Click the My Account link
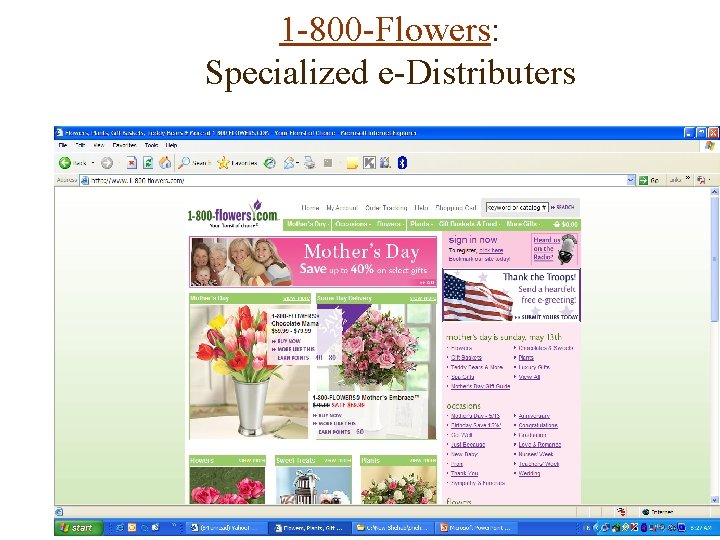This screenshot has width=720, height=540. click(342, 208)
